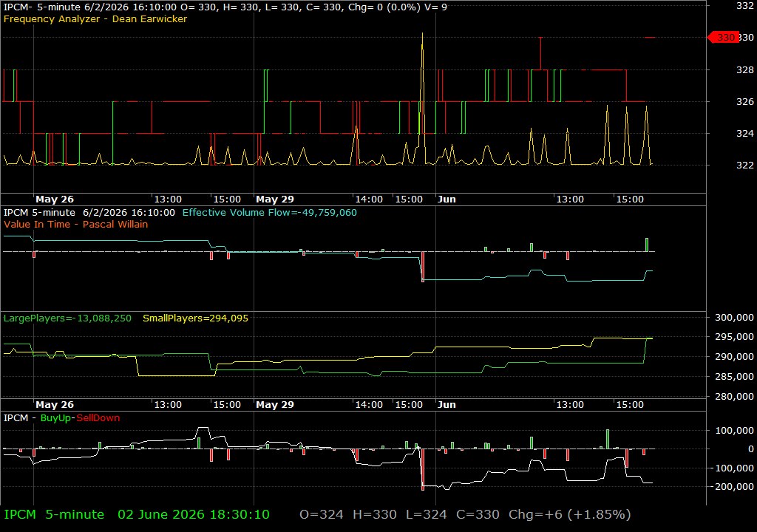Click the Value In Time - Pascal Willain label
This screenshot has height=532, width=757.
coord(76,224)
